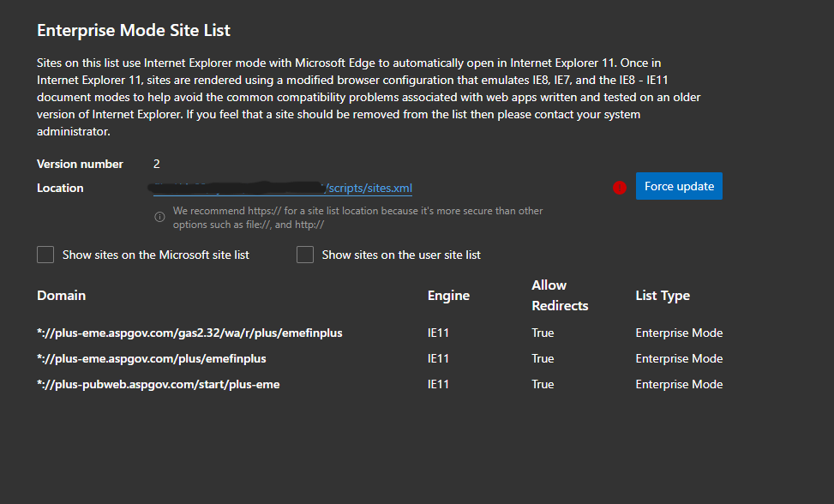
Task: Click the version number value 2
Action: (157, 164)
